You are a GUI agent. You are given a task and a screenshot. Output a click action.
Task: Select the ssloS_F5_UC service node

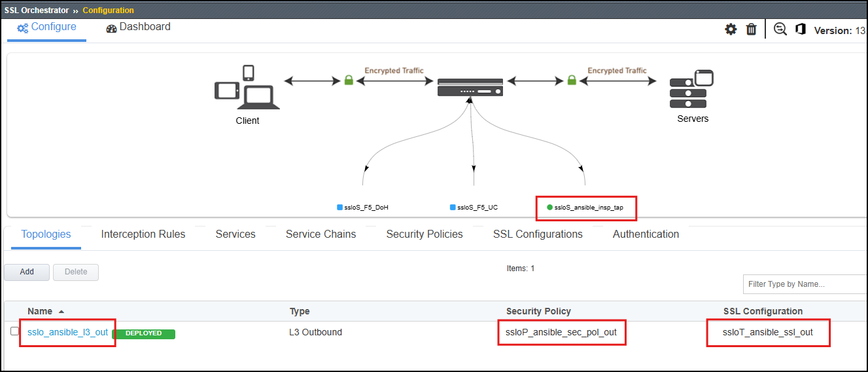click(474, 207)
